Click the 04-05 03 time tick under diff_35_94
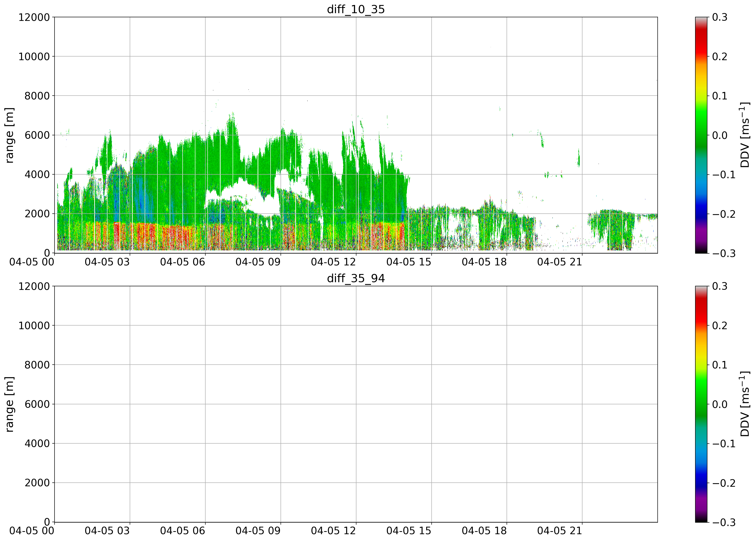756x541 pixels. 107,531
